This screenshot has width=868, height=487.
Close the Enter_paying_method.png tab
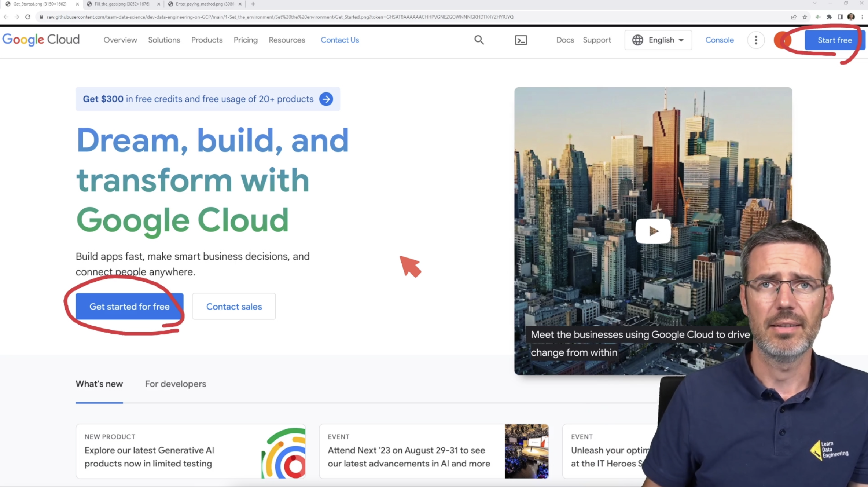click(x=240, y=4)
